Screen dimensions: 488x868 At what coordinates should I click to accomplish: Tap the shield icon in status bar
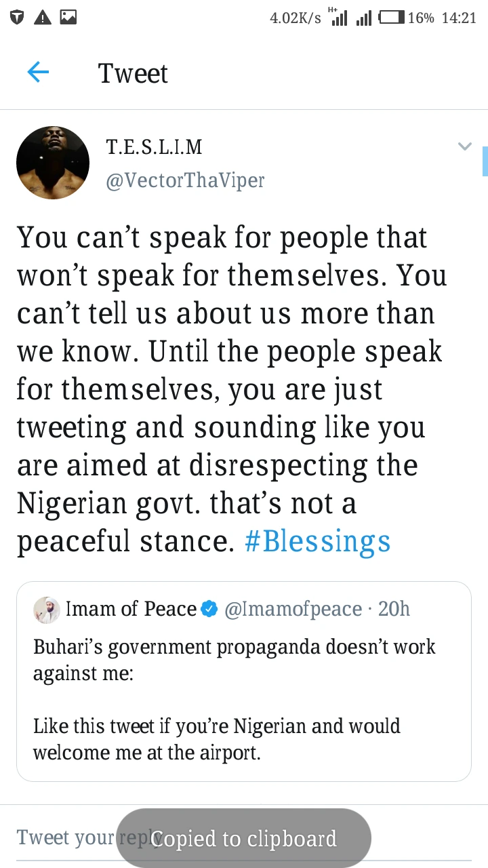[x=17, y=18]
